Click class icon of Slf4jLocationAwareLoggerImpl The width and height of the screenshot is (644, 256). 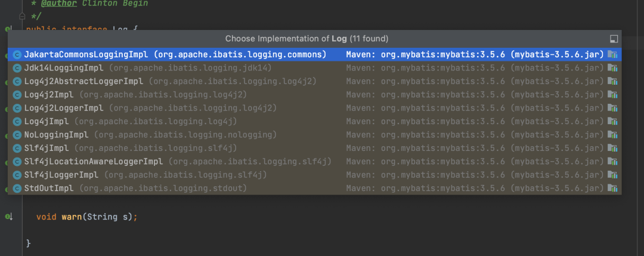tap(17, 162)
